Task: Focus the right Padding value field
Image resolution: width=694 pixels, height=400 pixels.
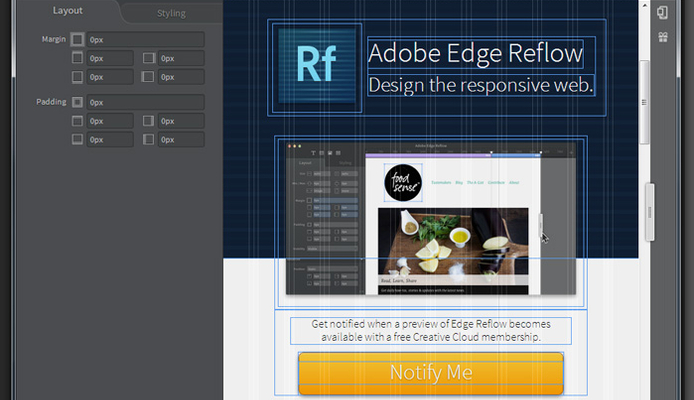Action: [x=181, y=121]
